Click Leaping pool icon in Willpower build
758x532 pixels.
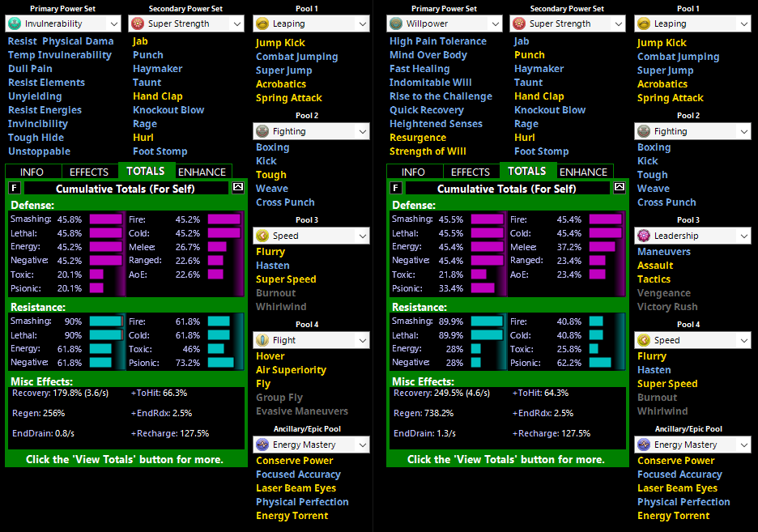point(644,23)
